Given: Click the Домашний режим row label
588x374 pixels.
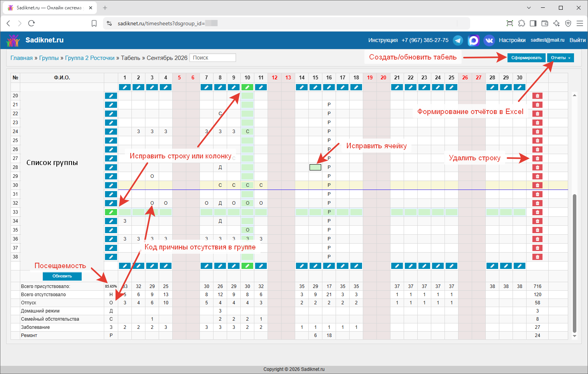Looking at the screenshot, I should 40,311.
